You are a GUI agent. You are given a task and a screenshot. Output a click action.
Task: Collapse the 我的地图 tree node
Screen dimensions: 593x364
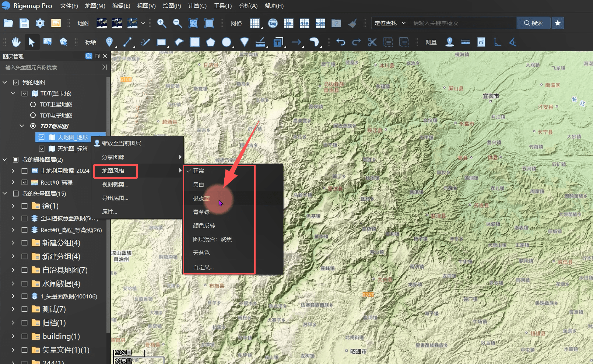(x=5, y=82)
